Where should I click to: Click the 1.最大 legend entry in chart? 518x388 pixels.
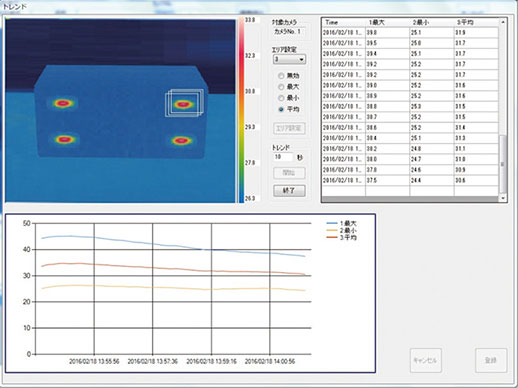tap(342, 223)
